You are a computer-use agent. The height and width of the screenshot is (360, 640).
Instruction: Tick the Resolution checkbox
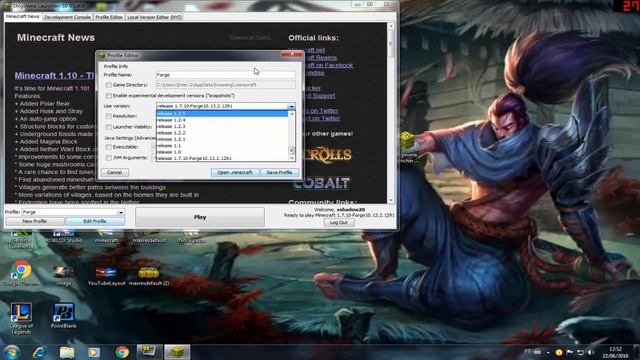109,116
